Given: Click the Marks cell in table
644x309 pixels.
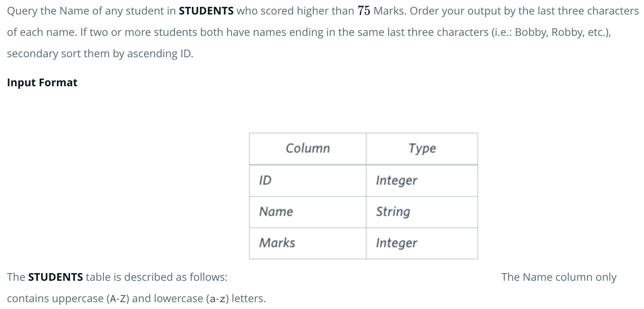Looking at the screenshot, I should point(308,243).
